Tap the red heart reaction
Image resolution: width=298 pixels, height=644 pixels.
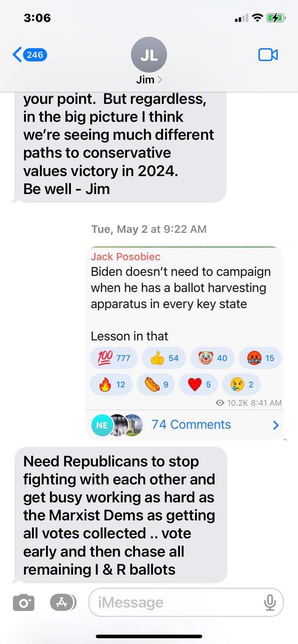click(x=199, y=385)
